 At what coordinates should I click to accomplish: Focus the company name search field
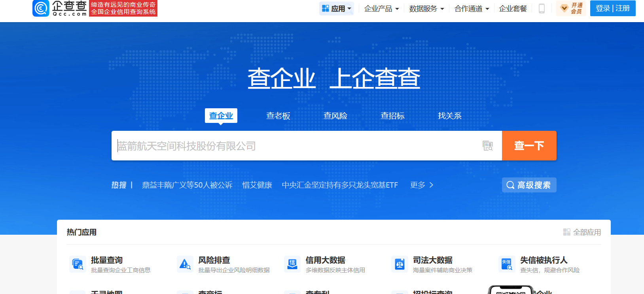(x=297, y=146)
